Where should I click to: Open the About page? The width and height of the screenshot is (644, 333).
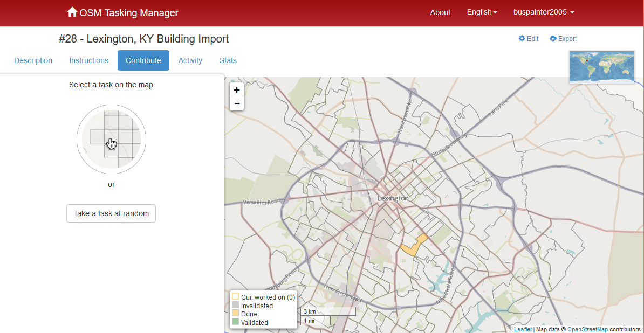pyautogui.click(x=440, y=13)
